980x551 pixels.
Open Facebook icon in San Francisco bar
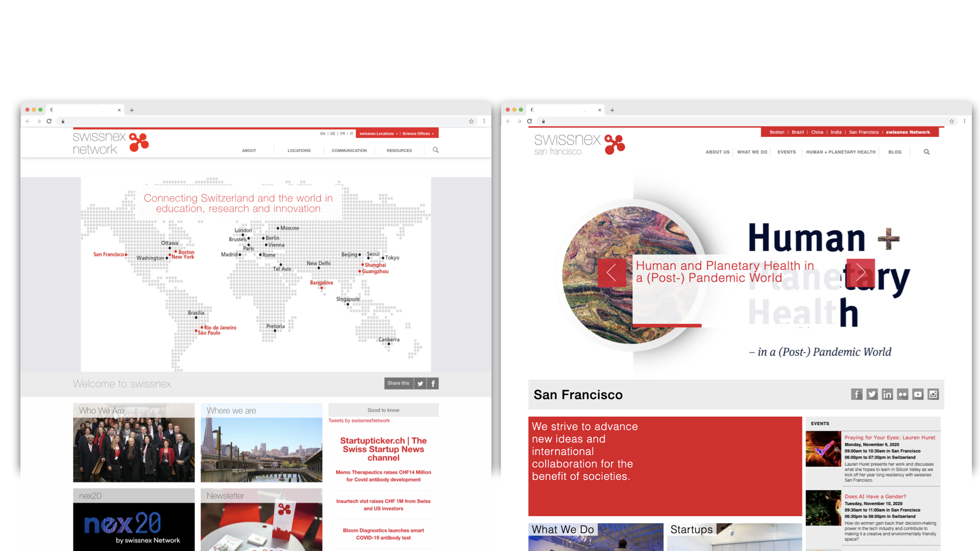(857, 394)
